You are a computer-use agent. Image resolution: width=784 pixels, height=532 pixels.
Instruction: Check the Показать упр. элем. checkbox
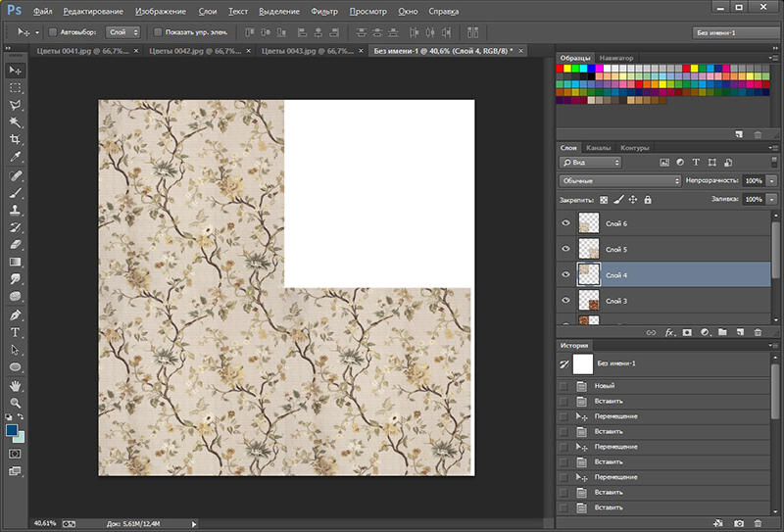[x=157, y=32]
